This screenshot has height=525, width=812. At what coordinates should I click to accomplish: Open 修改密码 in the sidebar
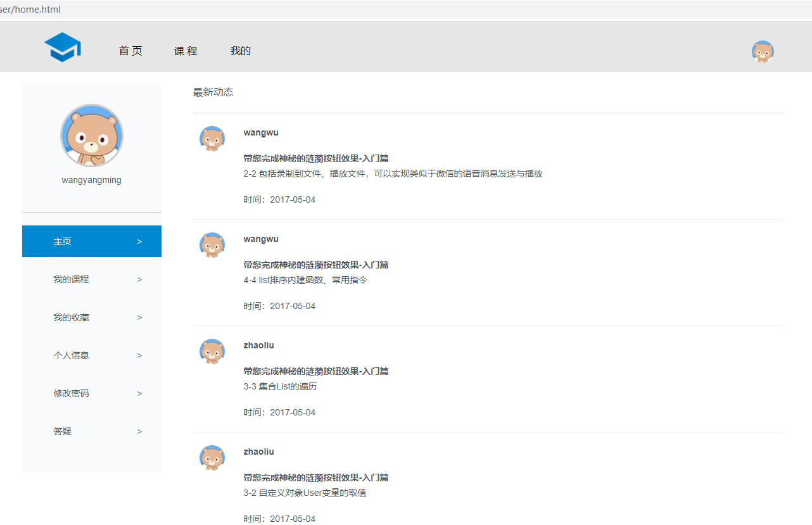tap(92, 393)
